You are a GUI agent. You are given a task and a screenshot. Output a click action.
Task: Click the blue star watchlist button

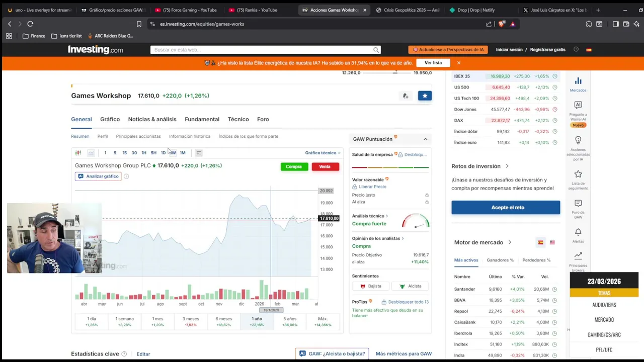click(x=425, y=96)
